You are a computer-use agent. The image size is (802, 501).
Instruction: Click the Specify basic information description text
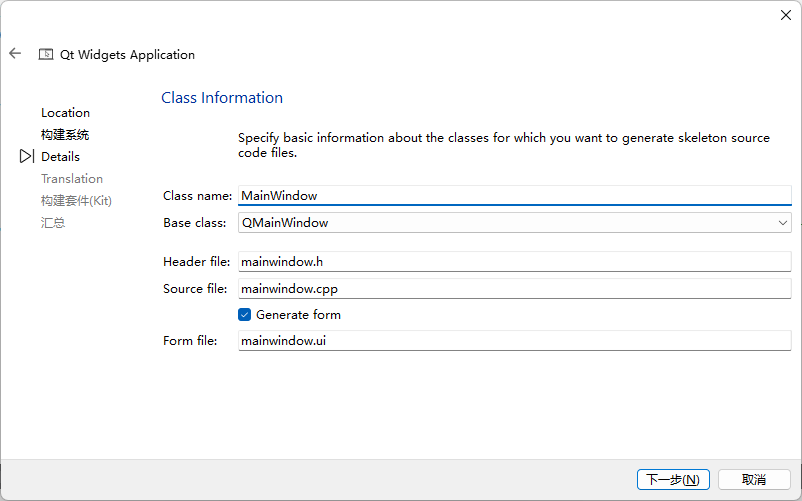click(x=504, y=145)
